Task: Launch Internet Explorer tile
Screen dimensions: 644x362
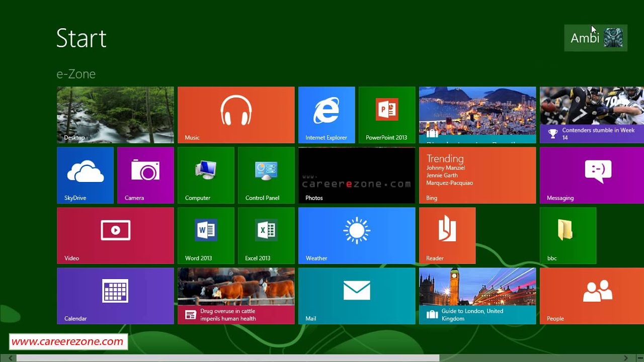Action: 327,115
